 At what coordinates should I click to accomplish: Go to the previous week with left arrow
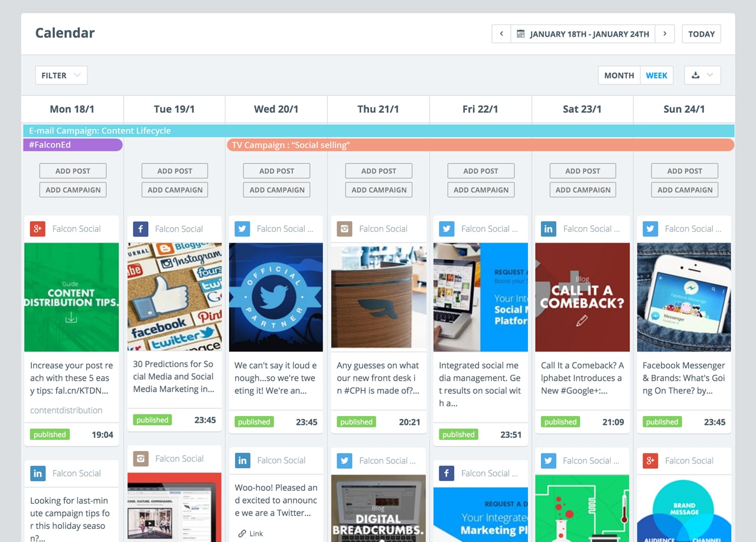[501, 34]
